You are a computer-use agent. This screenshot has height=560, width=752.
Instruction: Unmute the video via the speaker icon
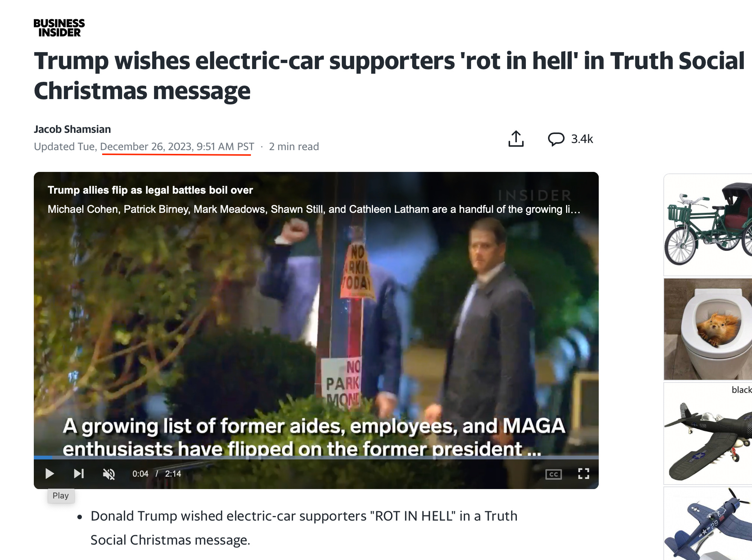[x=109, y=474]
